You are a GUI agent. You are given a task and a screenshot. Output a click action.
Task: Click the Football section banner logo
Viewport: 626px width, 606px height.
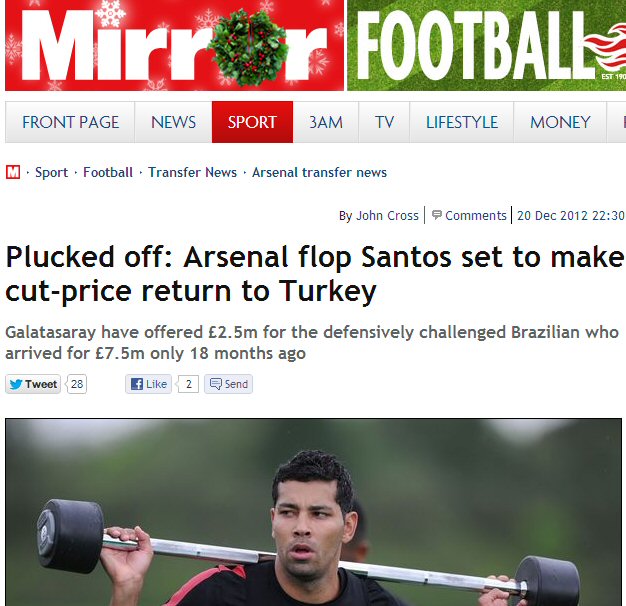tap(487, 45)
